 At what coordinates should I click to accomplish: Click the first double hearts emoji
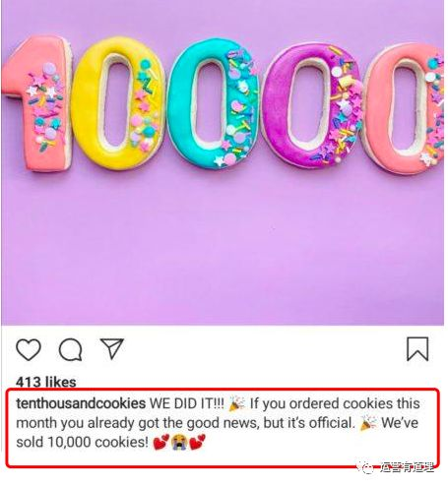click(161, 442)
